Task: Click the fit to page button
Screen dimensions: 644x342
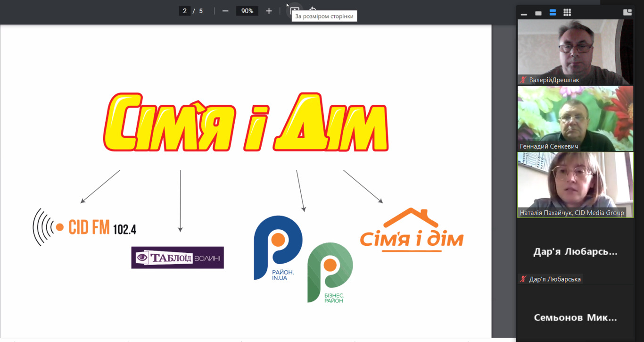Action: (x=295, y=10)
